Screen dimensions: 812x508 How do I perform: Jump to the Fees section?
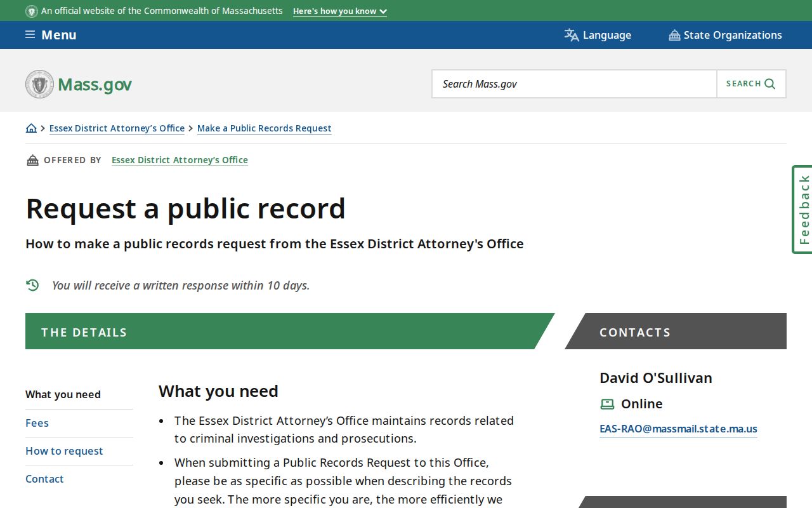pos(37,423)
